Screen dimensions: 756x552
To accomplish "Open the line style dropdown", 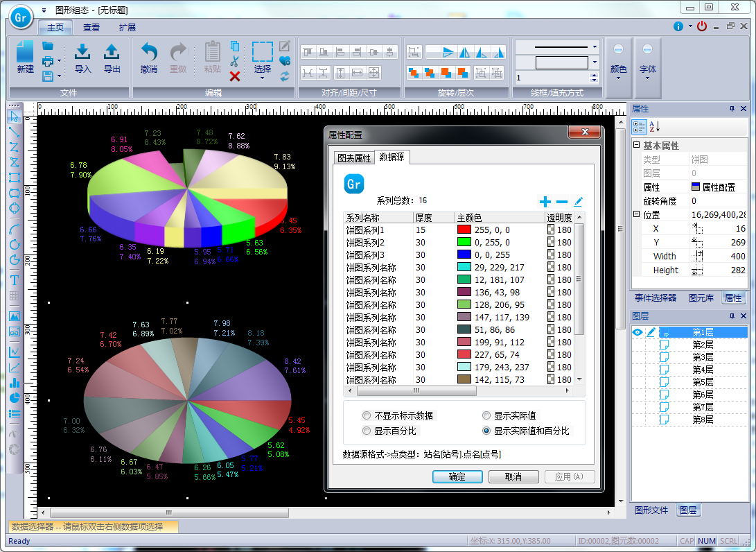I will pos(595,47).
